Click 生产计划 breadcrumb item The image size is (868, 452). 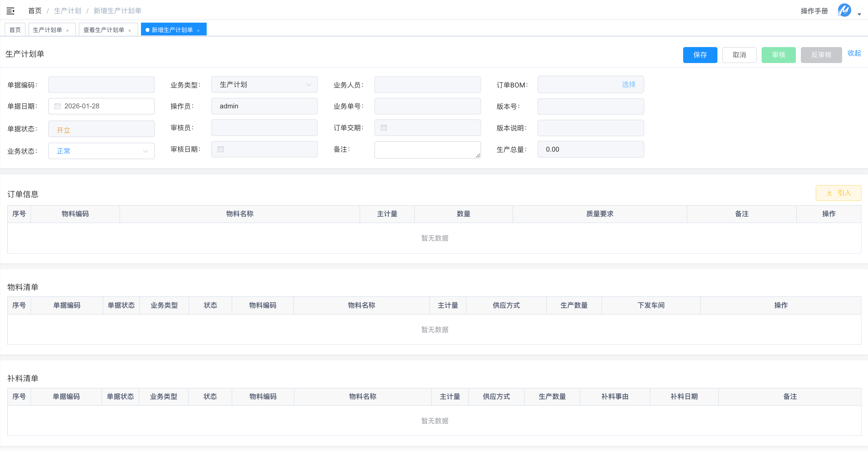pos(67,11)
